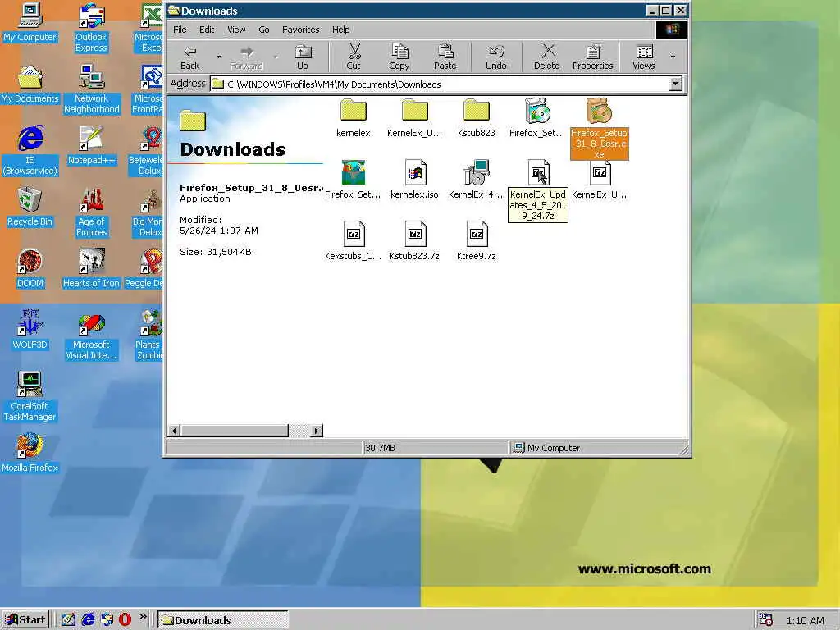Select the My Documents desktop icon

point(30,84)
